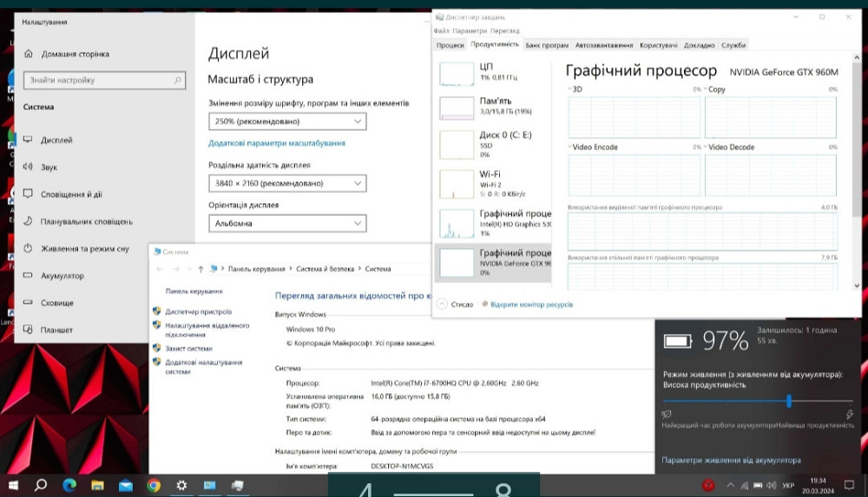The height and width of the screenshot is (497, 868).
Task: Collapse Task Manager with Стисло
Action: pos(456,304)
